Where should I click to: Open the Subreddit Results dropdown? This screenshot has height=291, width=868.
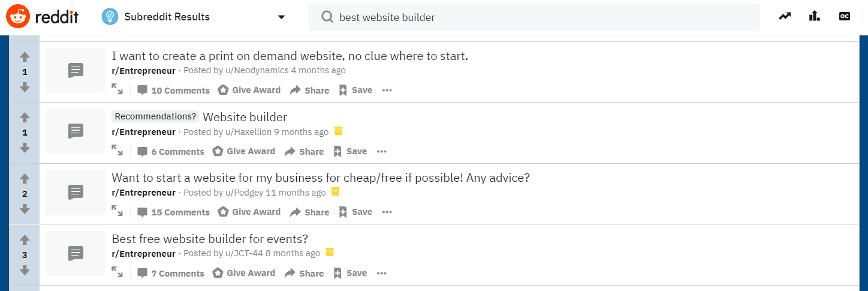pos(281,17)
